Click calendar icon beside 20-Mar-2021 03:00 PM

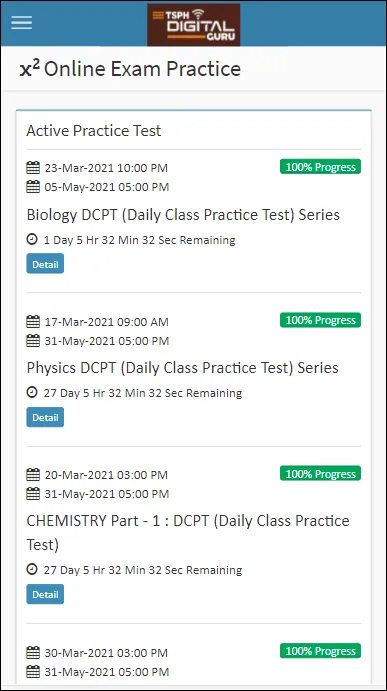[33, 475]
